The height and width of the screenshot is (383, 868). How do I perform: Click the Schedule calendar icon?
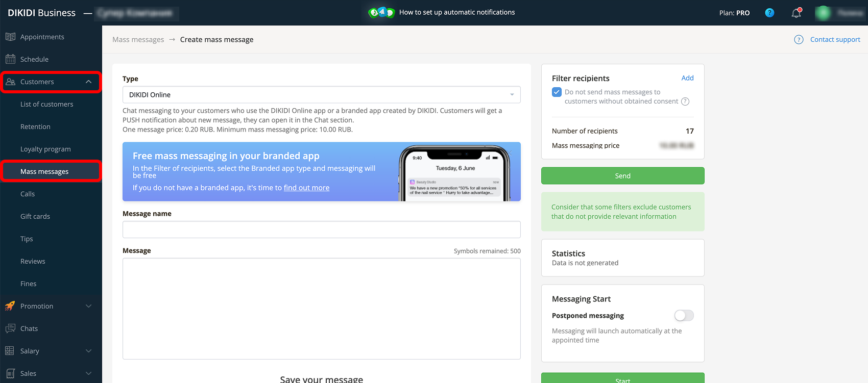(x=10, y=59)
